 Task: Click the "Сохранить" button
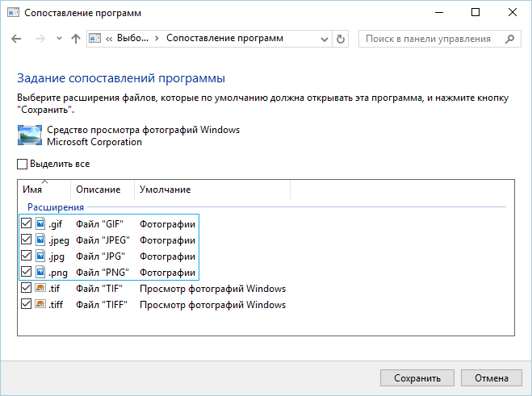coord(417,377)
